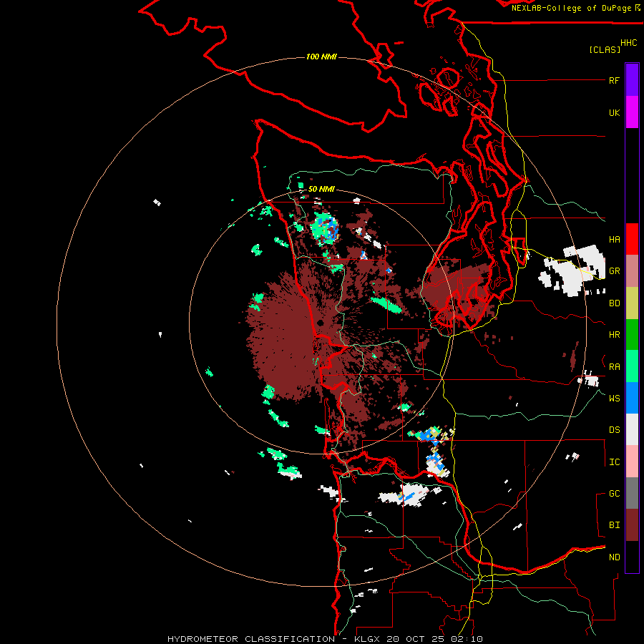Select the yellow BD legend swatch
This screenshot has height=644, width=644.
(x=632, y=303)
